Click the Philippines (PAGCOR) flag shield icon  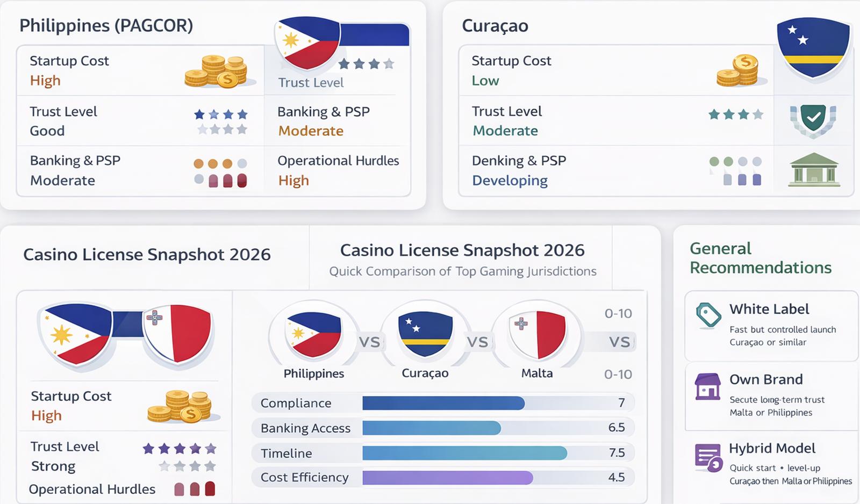pyautogui.click(x=307, y=43)
